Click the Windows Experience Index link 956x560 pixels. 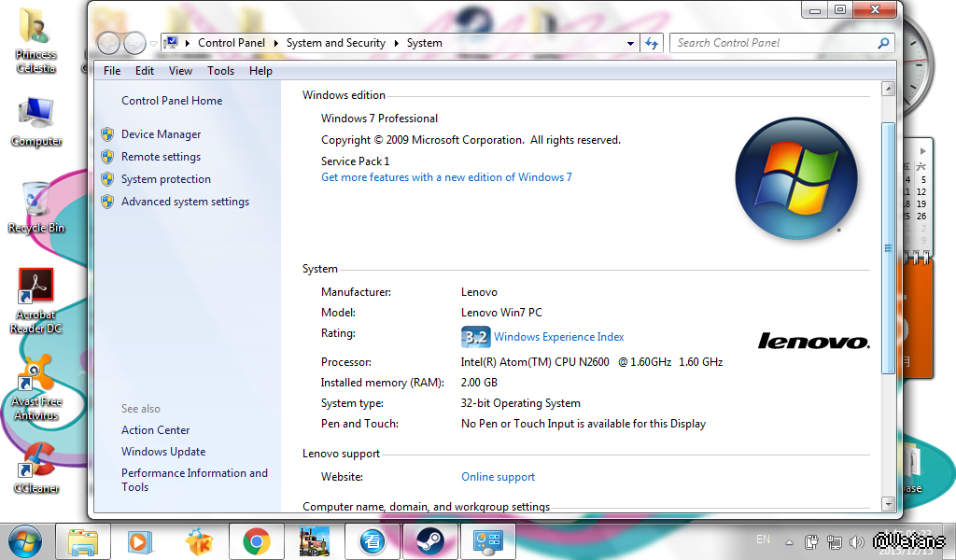click(558, 337)
